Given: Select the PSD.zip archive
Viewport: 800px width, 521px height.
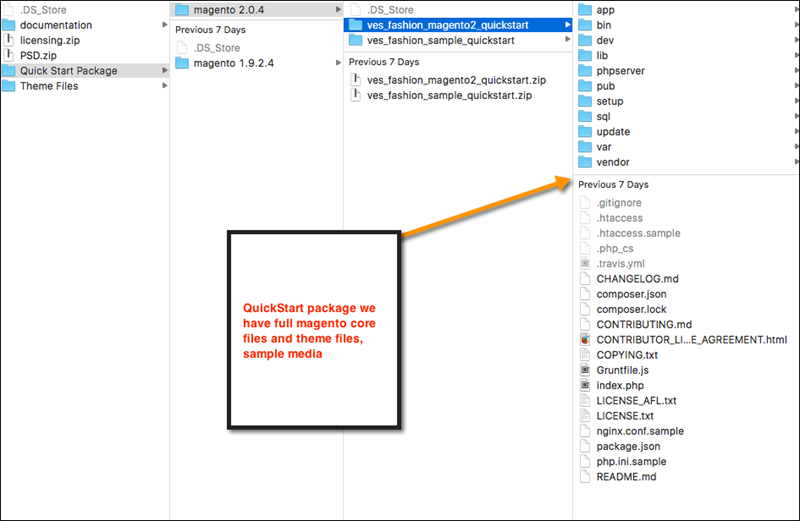Looking at the screenshot, I should pos(40,56).
